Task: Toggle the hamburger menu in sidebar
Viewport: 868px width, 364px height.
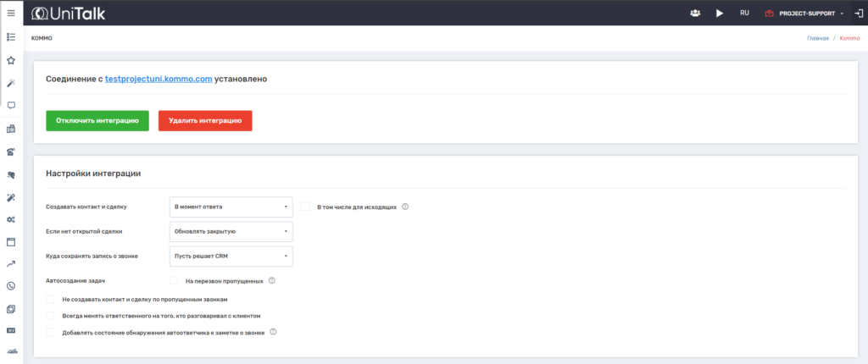Action: click(x=11, y=13)
